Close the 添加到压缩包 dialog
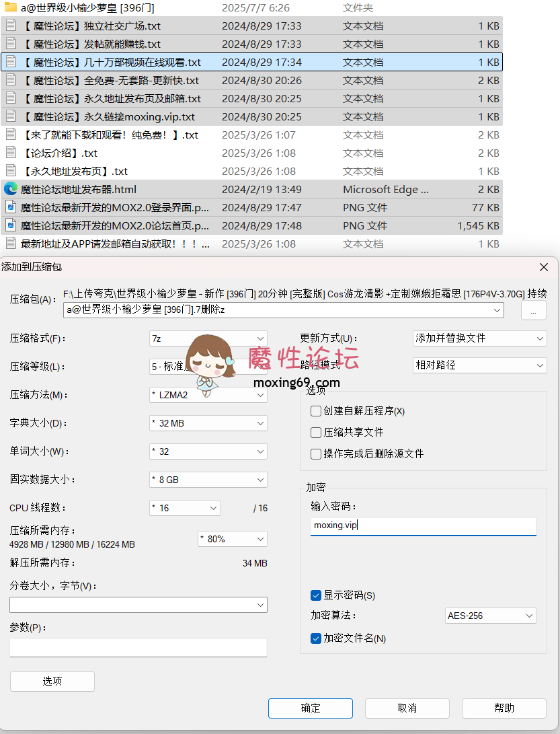 click(x=544, y=267)
